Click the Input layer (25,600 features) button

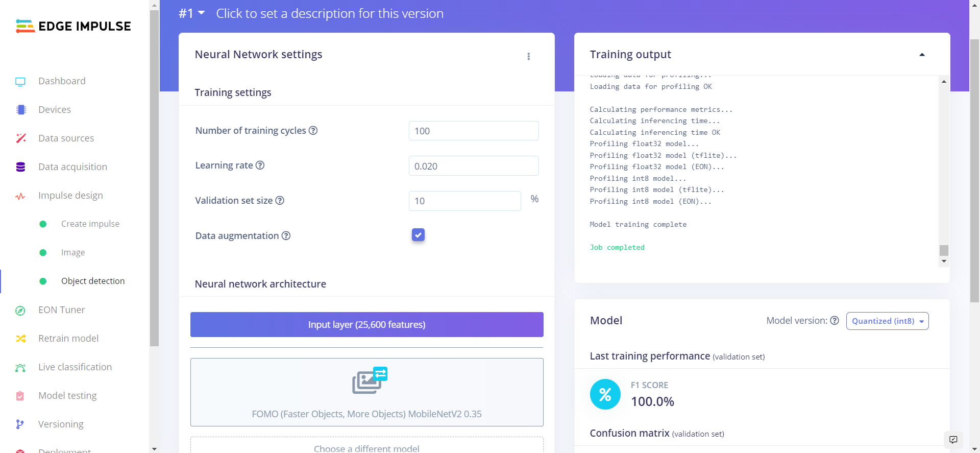[366, 325]
